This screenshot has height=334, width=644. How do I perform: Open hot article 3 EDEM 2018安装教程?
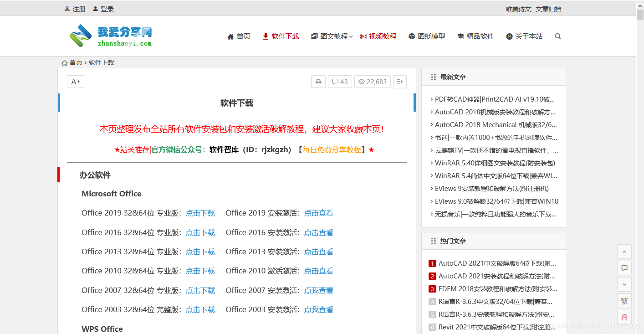pos(498,289)
